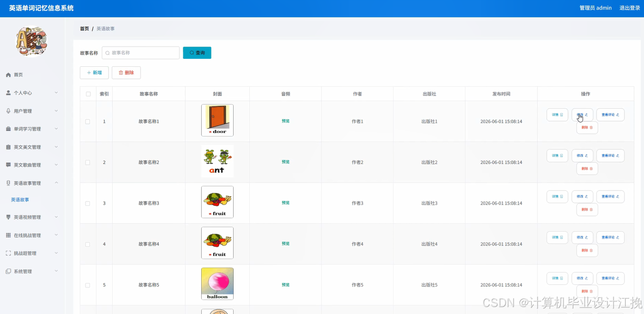Check the checkbox for 故事名称5 row

[x=88, y=285]
